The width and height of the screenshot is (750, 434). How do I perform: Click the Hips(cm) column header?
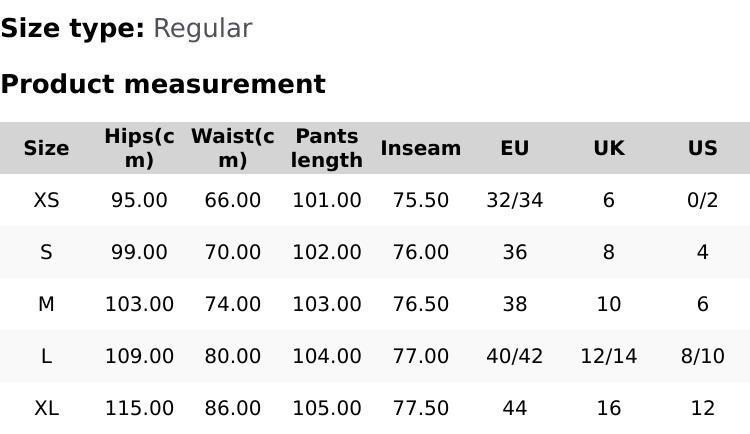click(139, 148)
